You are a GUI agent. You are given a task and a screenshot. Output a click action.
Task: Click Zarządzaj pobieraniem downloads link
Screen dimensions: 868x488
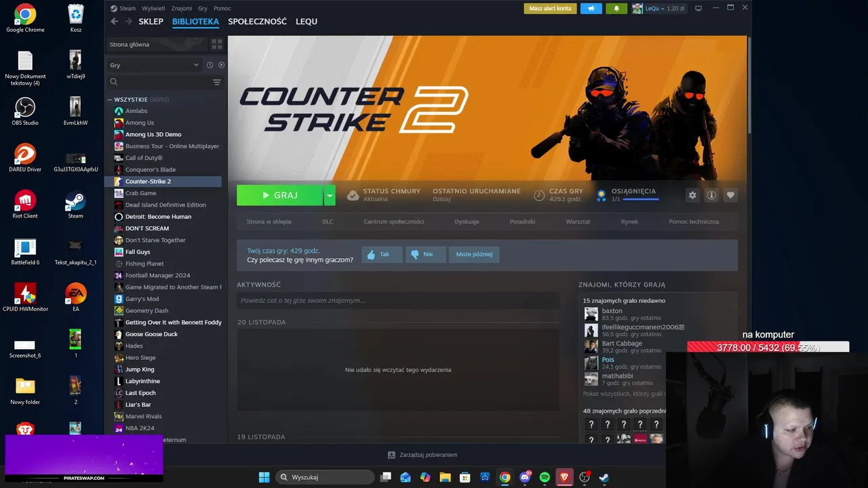[x=422, y=455]
